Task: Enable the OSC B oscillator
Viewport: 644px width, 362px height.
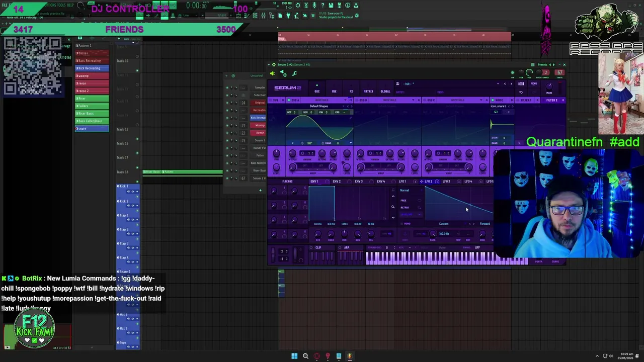Action: pyautogui.click(x=356, y=100)
